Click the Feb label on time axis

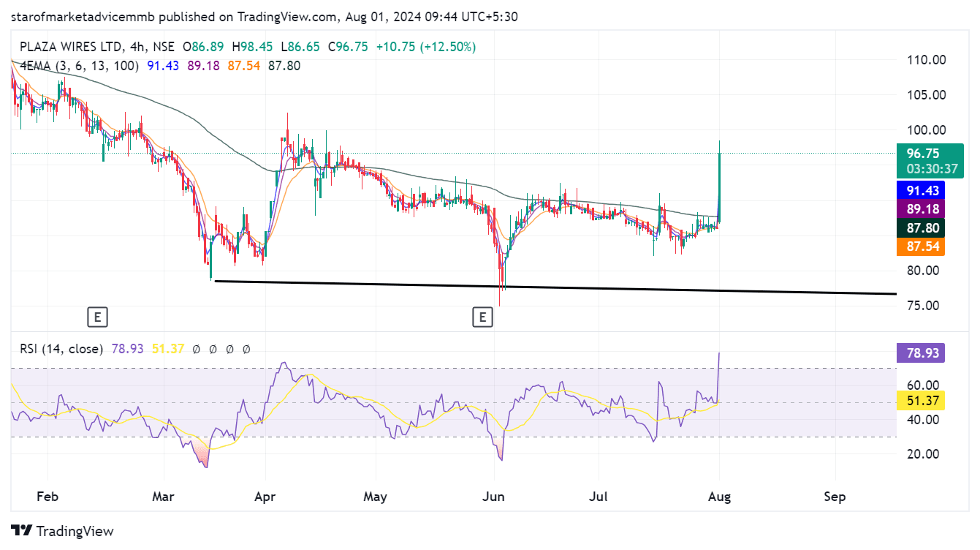tap(47, 497)
